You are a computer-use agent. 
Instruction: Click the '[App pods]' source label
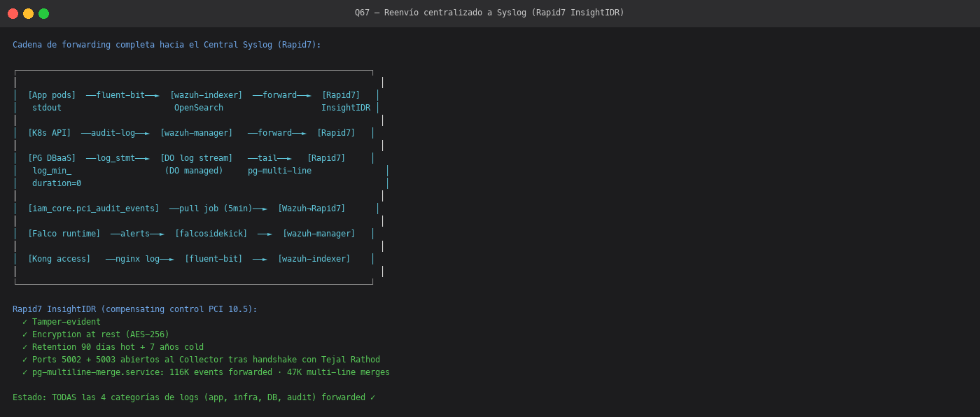52,95
